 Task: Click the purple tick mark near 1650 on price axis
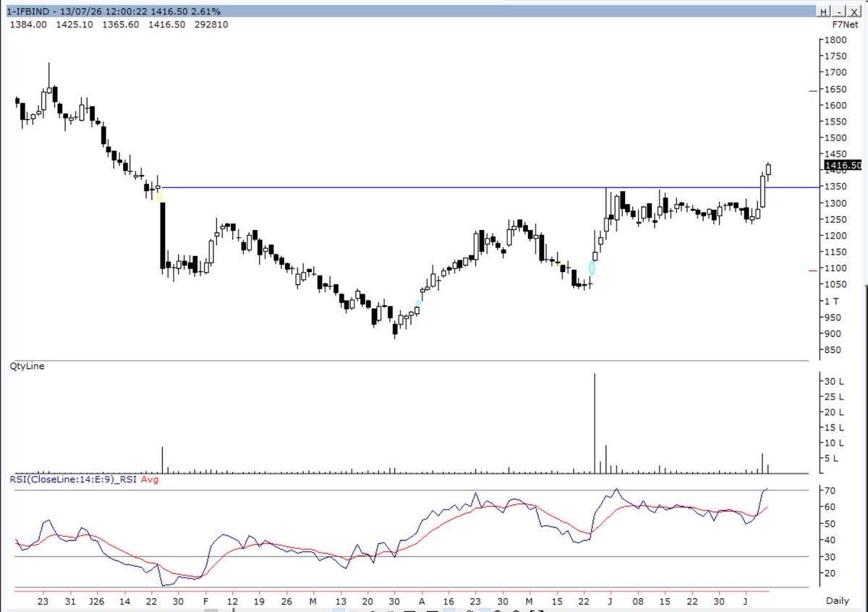(813, 90)
